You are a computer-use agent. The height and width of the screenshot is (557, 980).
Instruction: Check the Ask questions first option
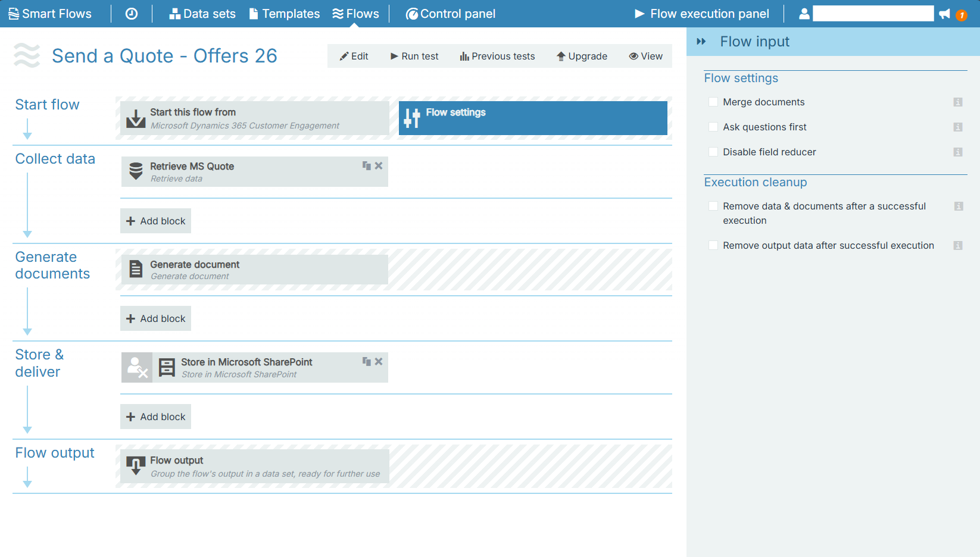coord(713,127)
